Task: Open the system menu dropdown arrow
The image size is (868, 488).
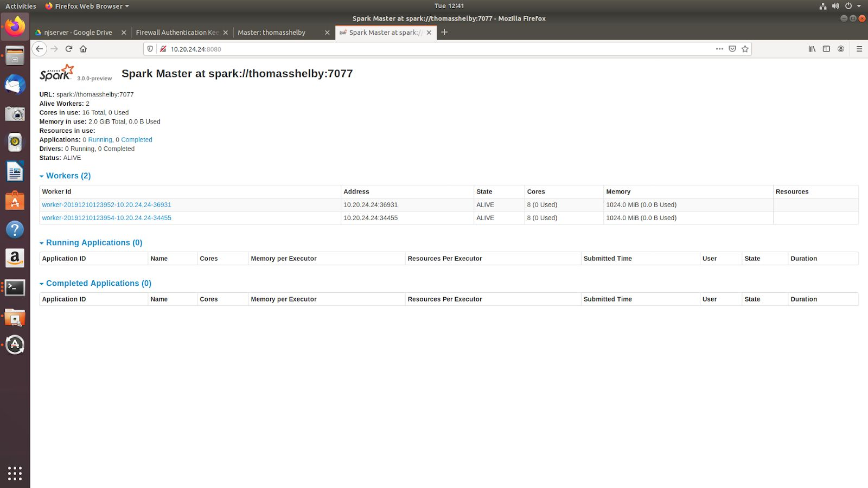Action: point(859,6)
